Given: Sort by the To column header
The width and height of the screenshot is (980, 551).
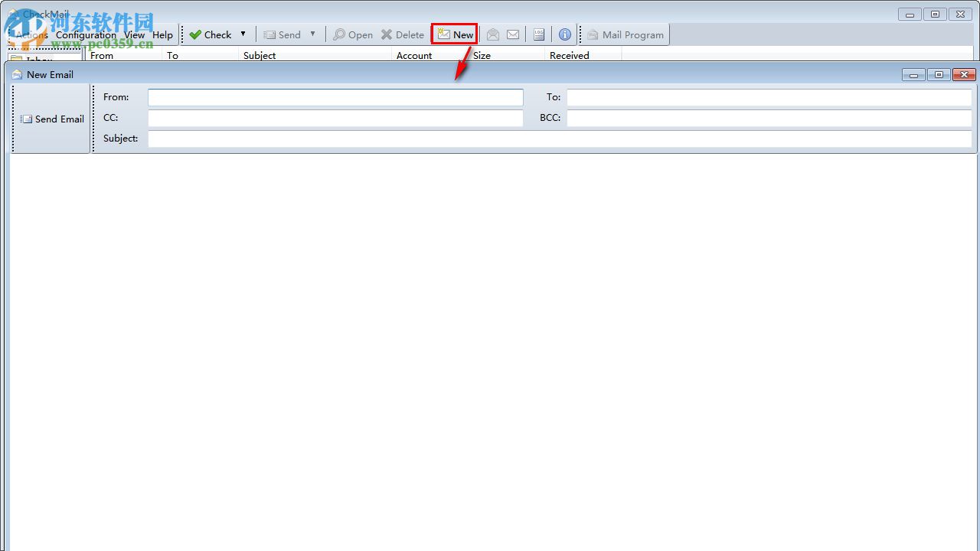Looking at the screenshot, I should [201, 55].
